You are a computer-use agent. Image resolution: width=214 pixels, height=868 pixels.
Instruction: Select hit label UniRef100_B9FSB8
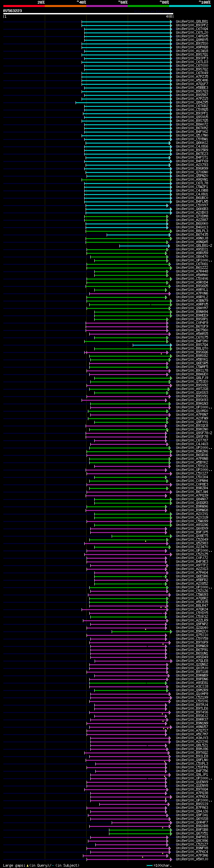coord(192,830)
